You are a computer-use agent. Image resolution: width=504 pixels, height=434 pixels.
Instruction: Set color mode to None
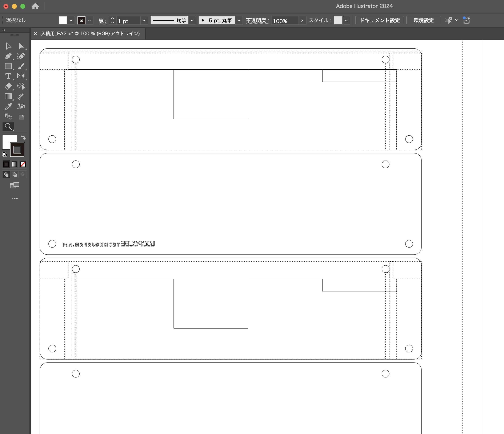click(23, 164)
